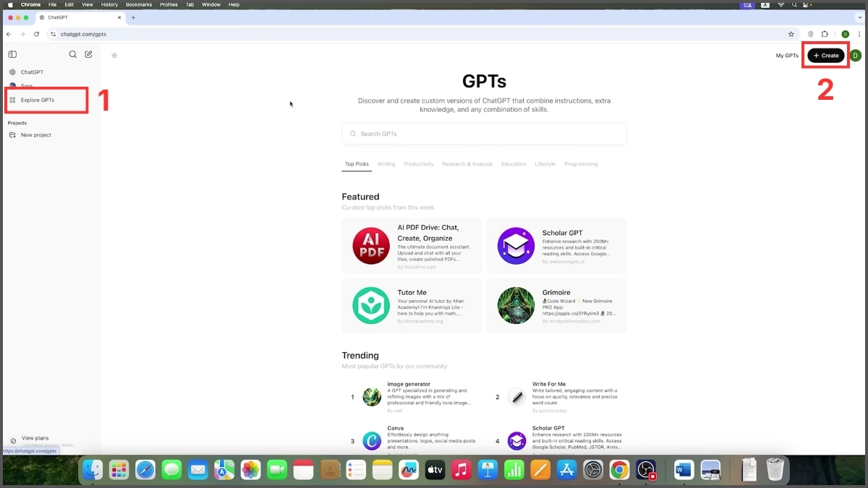
Task: Bookmark page with the star icon
Action: tap(791, 34)
